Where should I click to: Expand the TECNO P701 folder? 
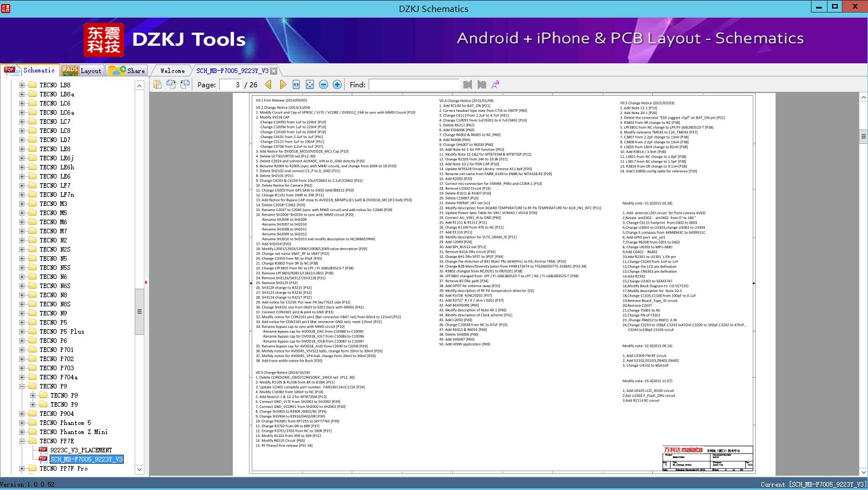click(22, 350)
